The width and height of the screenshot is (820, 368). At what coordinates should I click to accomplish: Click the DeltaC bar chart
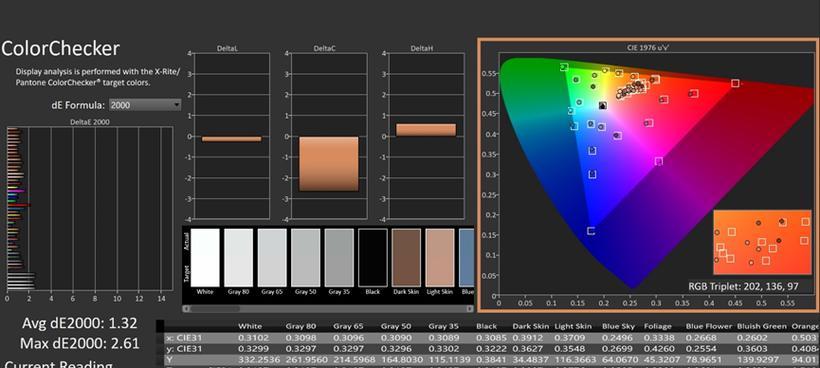click(328, 136)
